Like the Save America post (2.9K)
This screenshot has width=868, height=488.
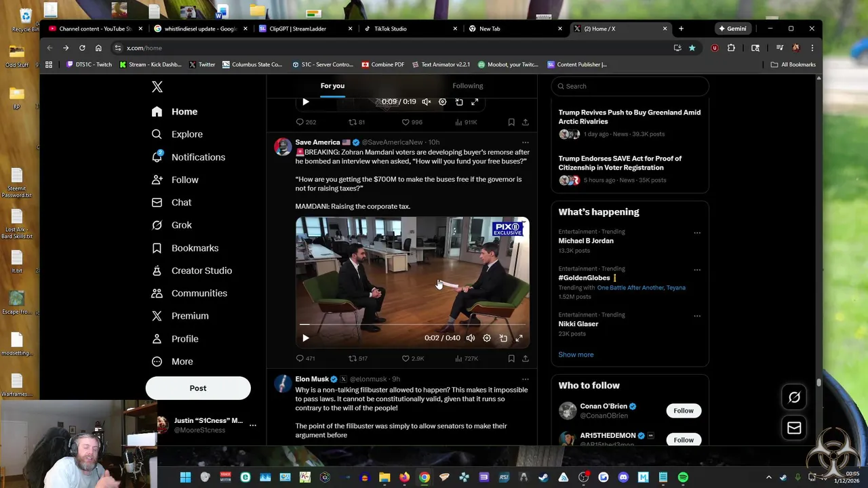(413, 359)
